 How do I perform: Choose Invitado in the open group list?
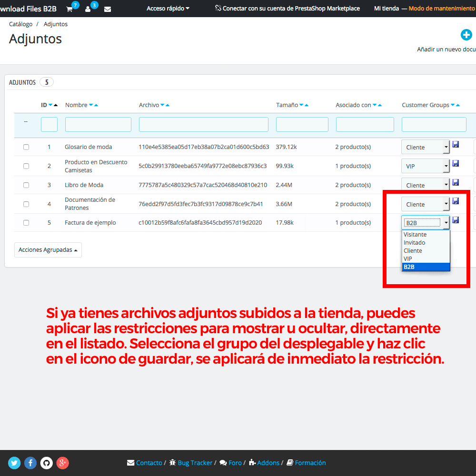pyautogui.click(x=426, y=243)
